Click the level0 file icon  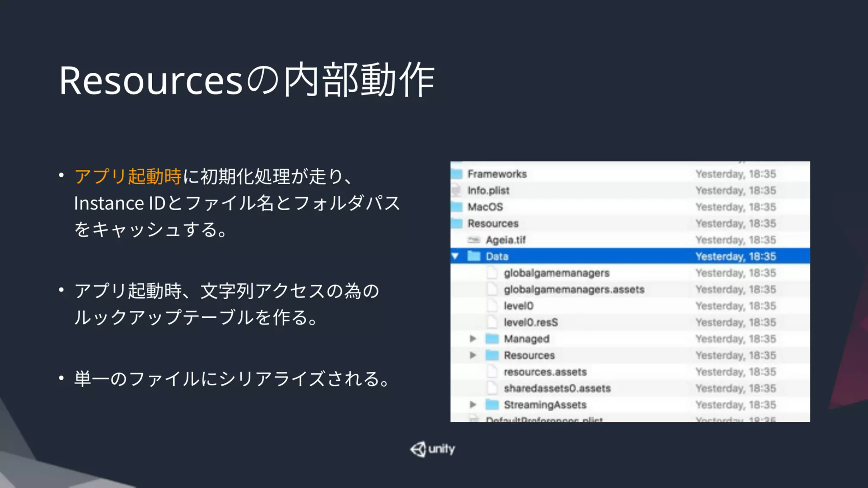(492, 305)
